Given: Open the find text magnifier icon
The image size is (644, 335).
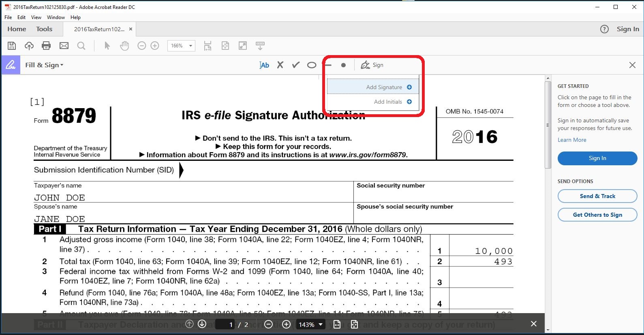Looking at the screenshot, I should tap(81, 46).
